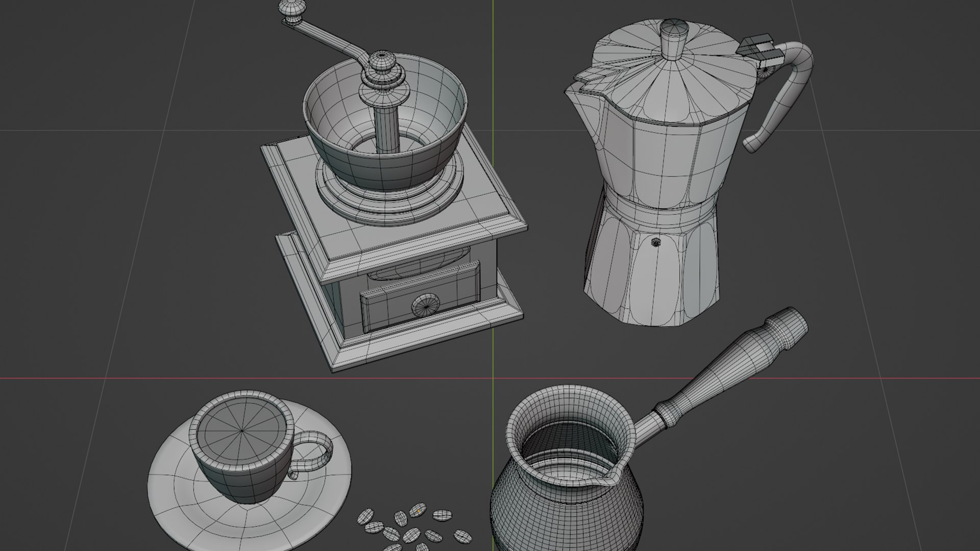Select the highlighted coffee bean with orange dot
Viewport: 980px width, 551px height.
(x=418, y=511)
